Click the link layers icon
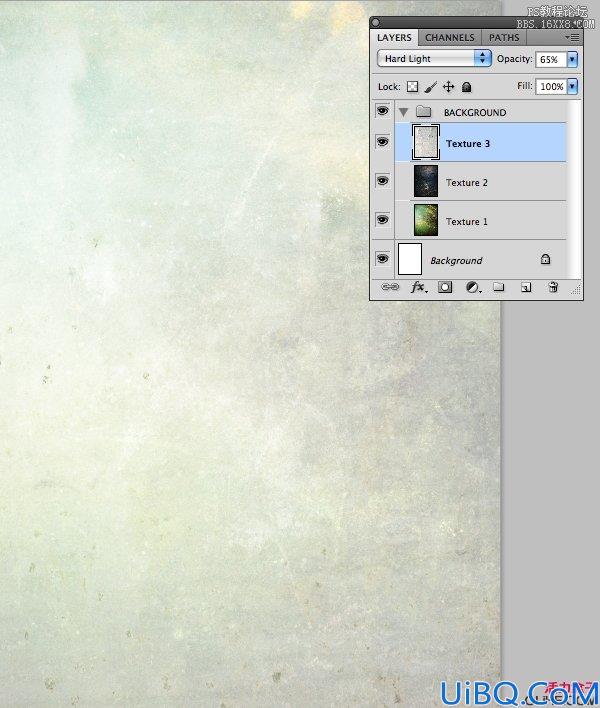 pyautogui.click(x=390, y=287)
